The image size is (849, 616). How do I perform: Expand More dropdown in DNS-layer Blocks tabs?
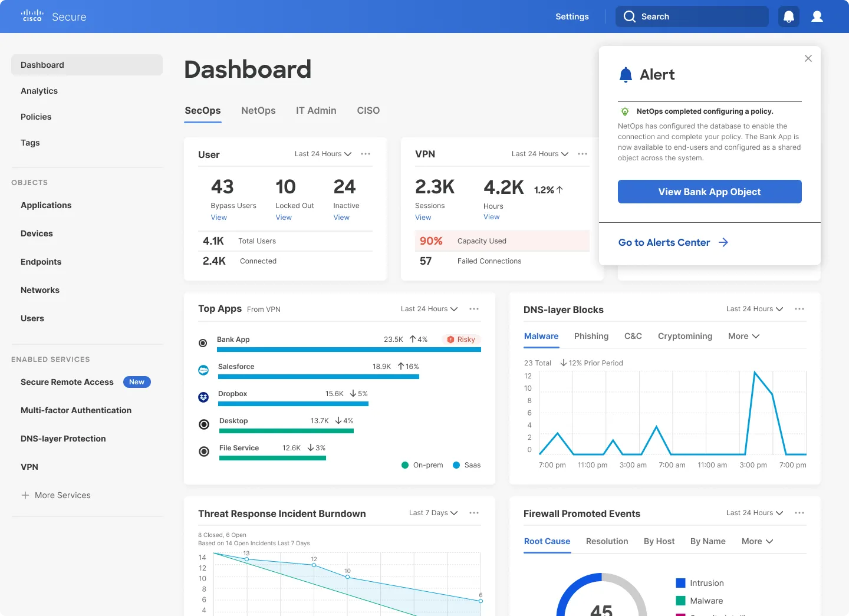pyautogui.click(x=744, y=336)
